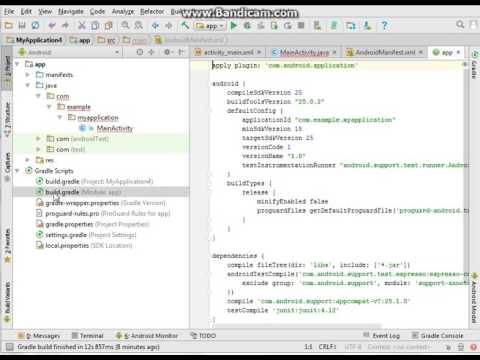Open the Gradle side panel tab
The width and height of the screenshot is (480, 360).
coord(474,65)
